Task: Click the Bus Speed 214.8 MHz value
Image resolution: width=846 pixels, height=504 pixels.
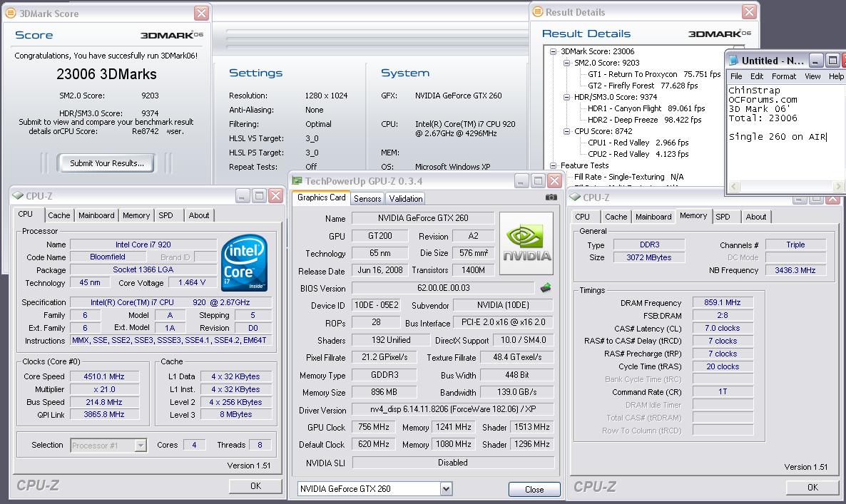Action: point(103,402)
